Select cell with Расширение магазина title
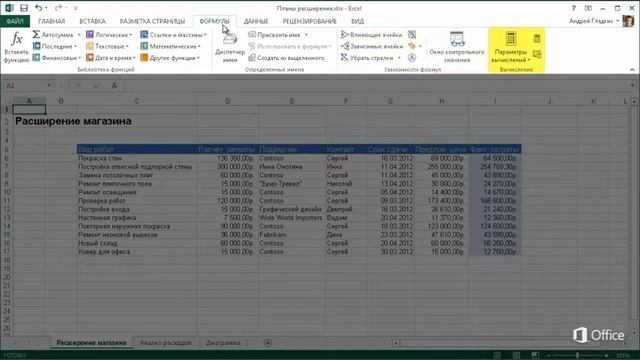Image resolution: width=640 pixels, height=360 pixels. tap(73, 121)
